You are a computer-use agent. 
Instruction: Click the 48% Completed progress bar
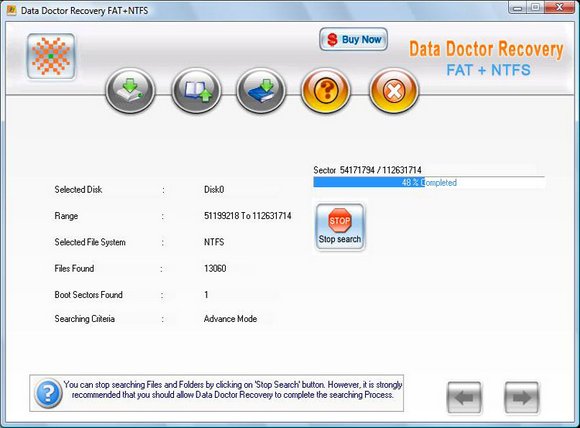[429, 182]
